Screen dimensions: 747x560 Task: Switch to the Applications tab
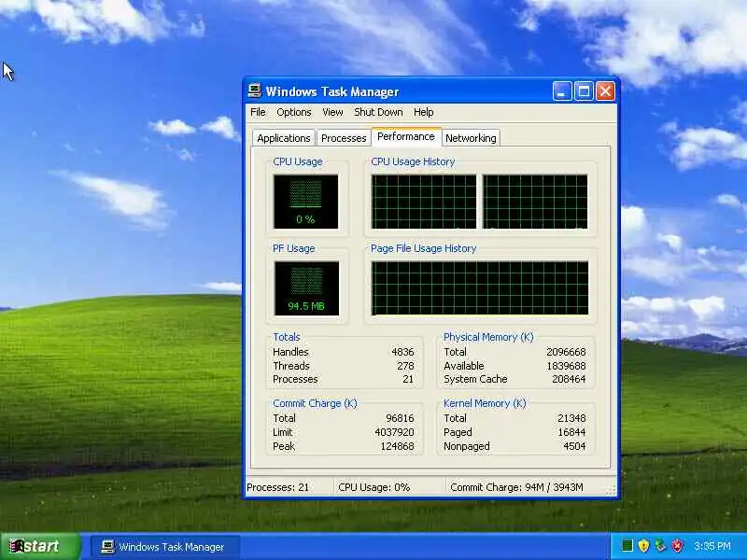(284, 138)
